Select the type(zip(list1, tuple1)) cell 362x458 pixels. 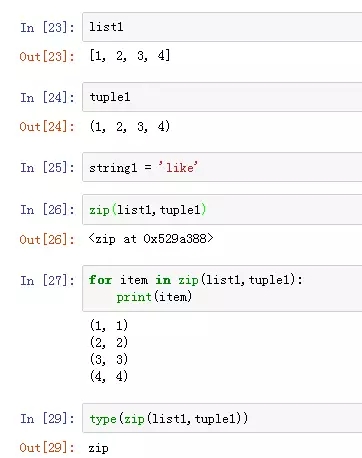[222, 418]
